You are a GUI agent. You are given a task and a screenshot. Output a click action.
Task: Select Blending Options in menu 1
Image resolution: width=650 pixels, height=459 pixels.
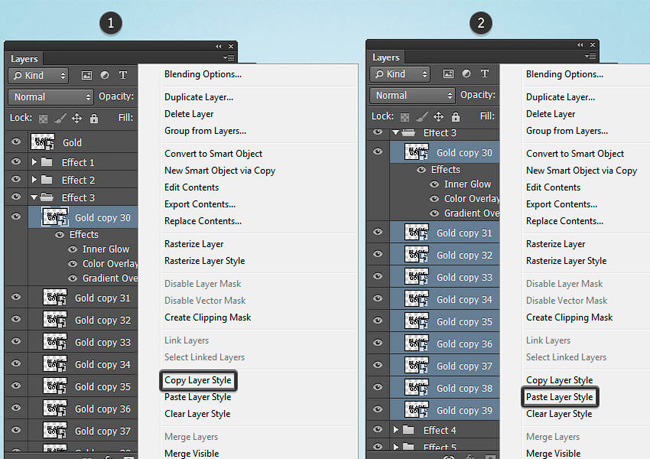coord(203,74)
